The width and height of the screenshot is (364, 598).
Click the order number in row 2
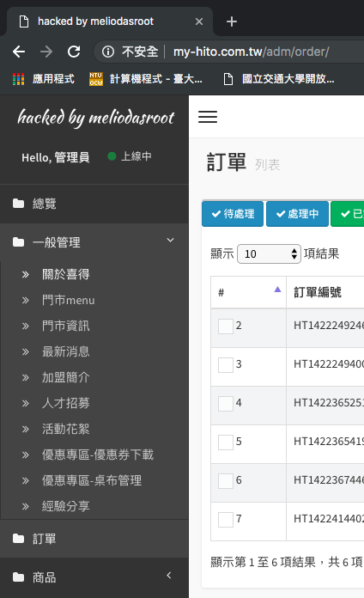[x=329, y=326]
